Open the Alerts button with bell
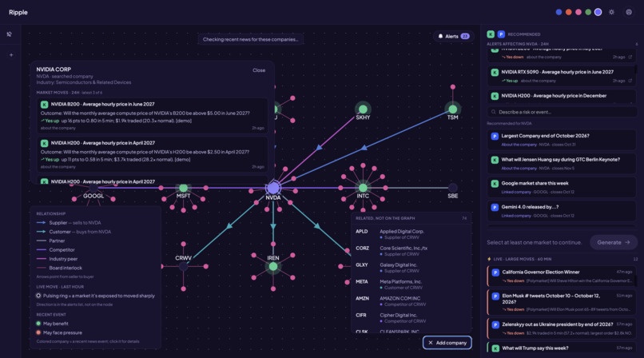This screenshot has height=358, width=644. point(453,36)
